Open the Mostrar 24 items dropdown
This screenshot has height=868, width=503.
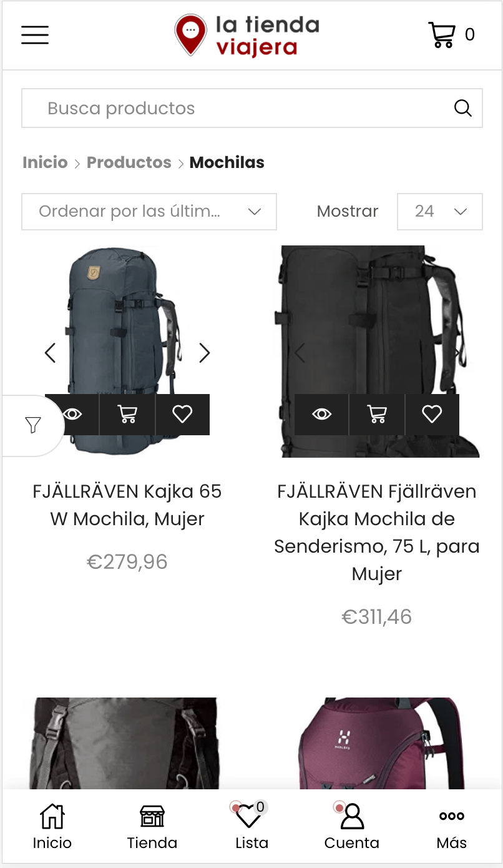click(440, 212)
